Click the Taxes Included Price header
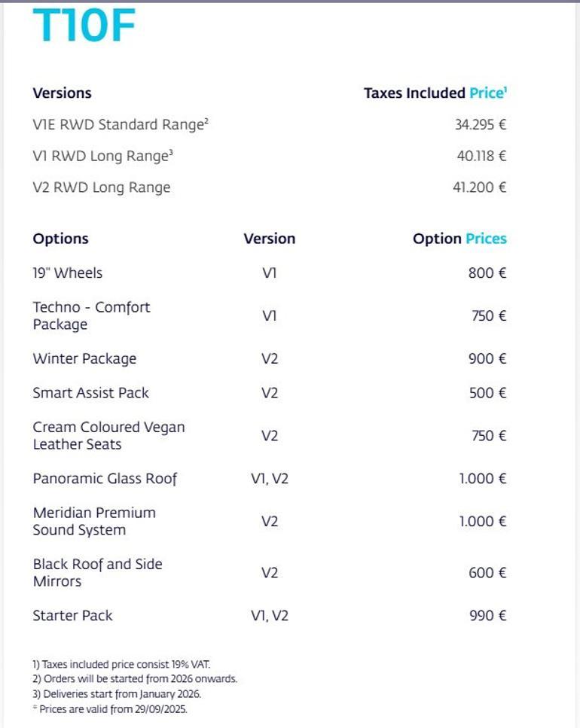Image resolution: width=580 pixels, height=728 pixels. coord(435,93)
